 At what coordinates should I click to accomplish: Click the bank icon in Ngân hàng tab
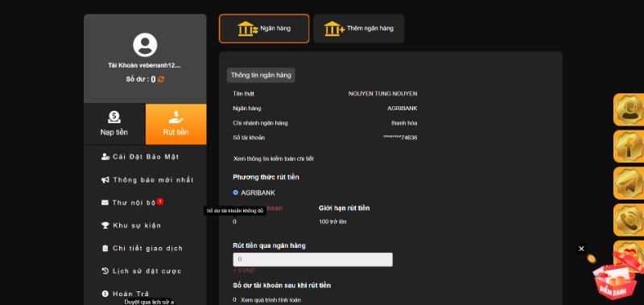(248, 29)
